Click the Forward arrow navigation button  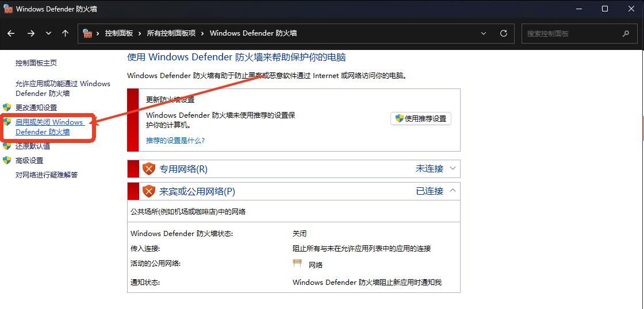pos(31,33)
